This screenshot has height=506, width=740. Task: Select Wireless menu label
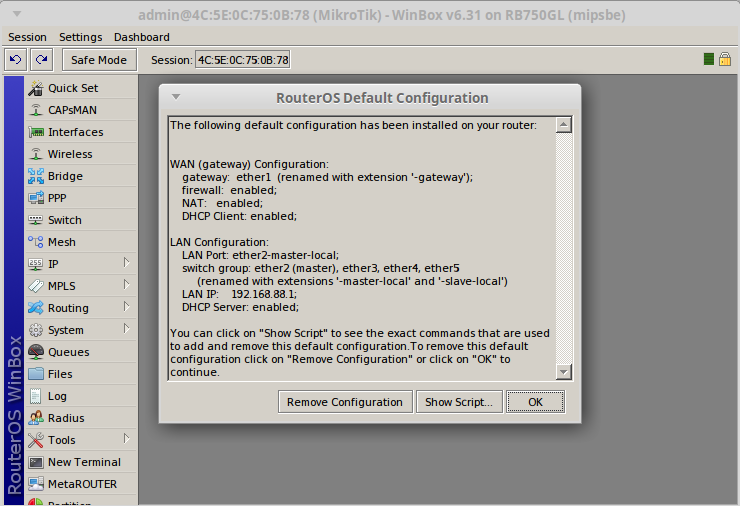[70, 154]
